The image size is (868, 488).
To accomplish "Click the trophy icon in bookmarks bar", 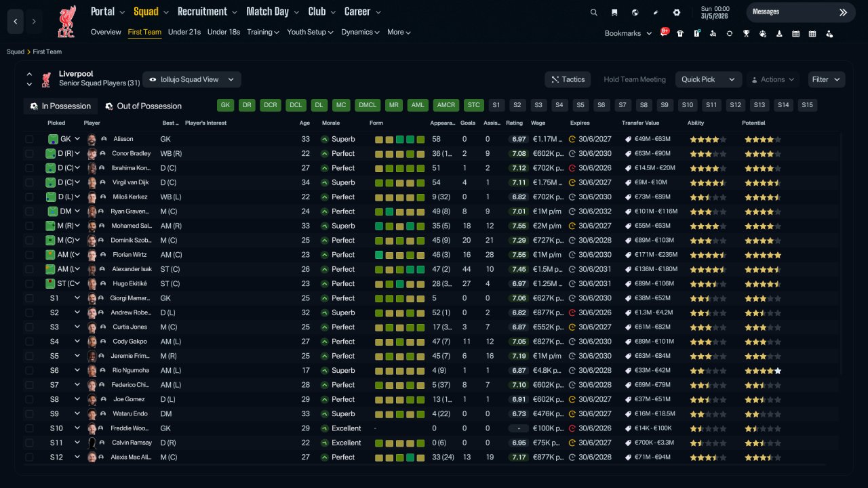I will (x=746, y=33).
